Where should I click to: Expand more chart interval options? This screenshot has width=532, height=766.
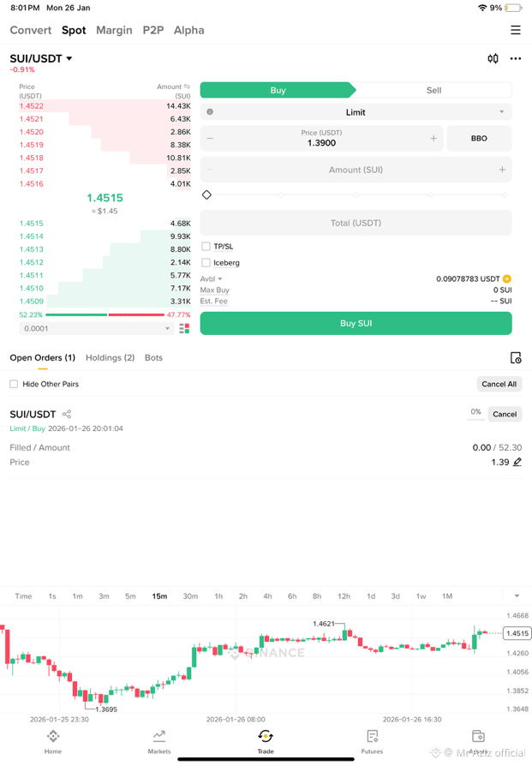pyautogui.click(x=517, y=596)
